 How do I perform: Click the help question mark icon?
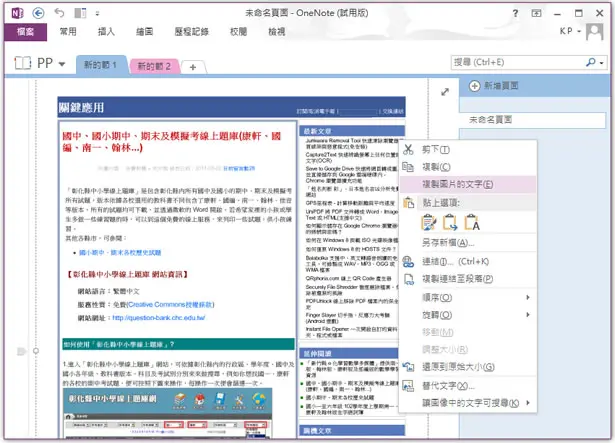[x=515, y=13]
